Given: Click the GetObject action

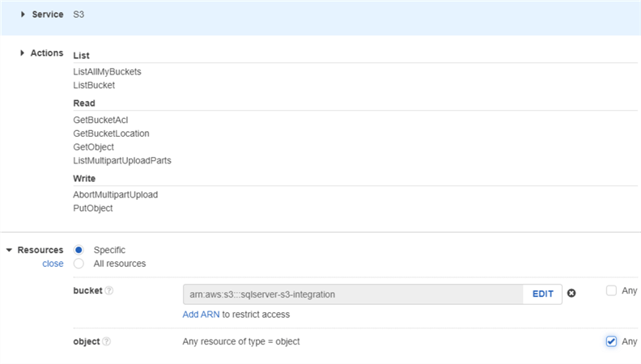Looking at the screenshot, I should [x=93, y=147].
